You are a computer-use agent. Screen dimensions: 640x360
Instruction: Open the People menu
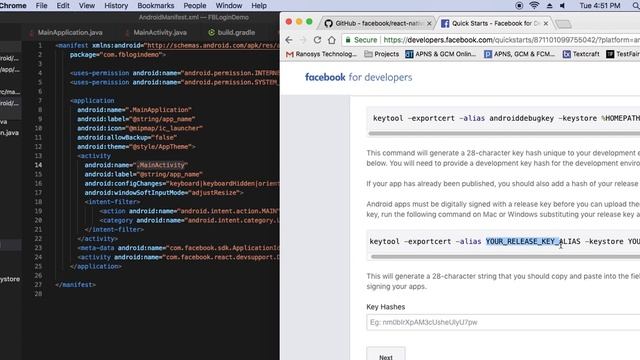[x=195, y=6]
